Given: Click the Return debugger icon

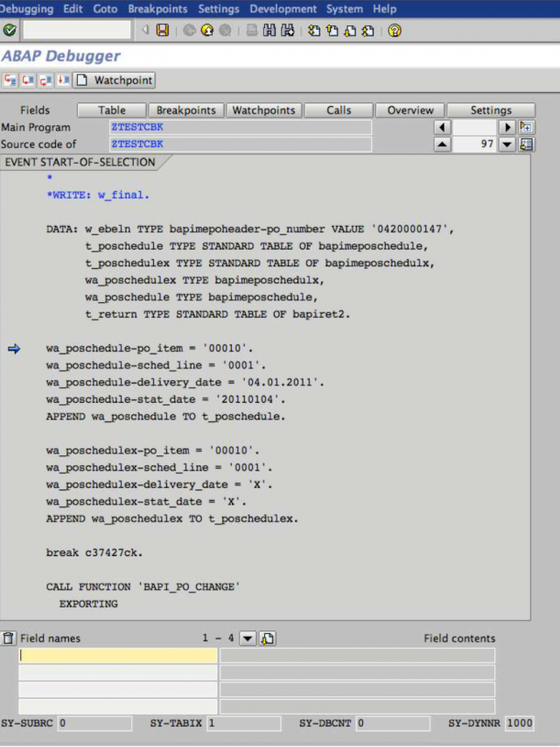Looking at the screenshot, I should [45, 80].
